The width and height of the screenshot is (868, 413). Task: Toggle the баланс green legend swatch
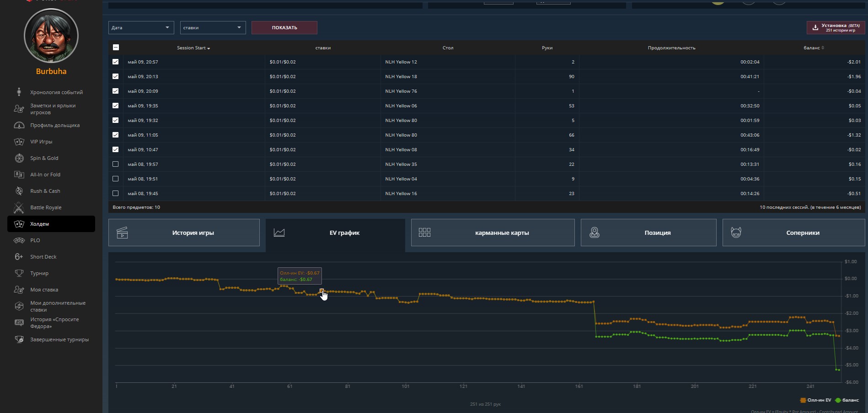click(838, 400)
